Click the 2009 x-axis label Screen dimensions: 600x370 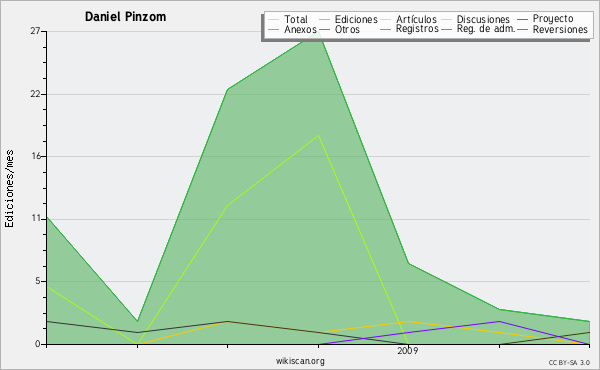pos(408,350)
